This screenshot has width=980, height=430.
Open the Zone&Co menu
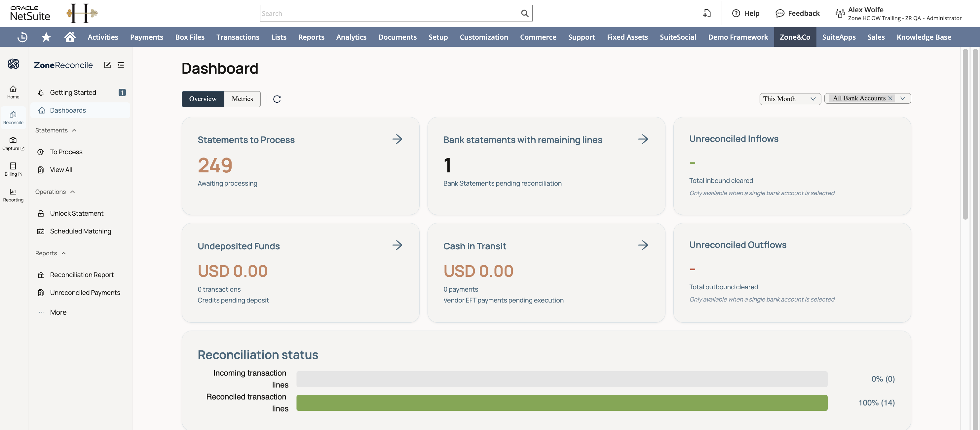[795, 37]
